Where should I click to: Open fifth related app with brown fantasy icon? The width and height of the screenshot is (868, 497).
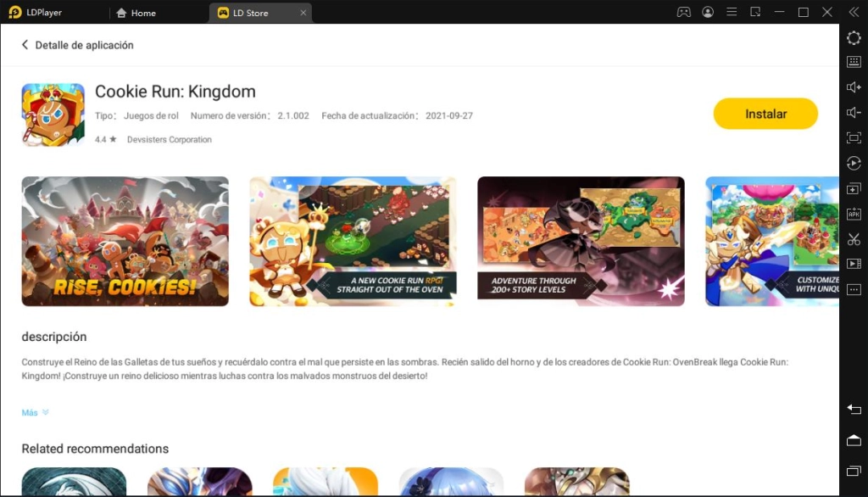(576, 482)
